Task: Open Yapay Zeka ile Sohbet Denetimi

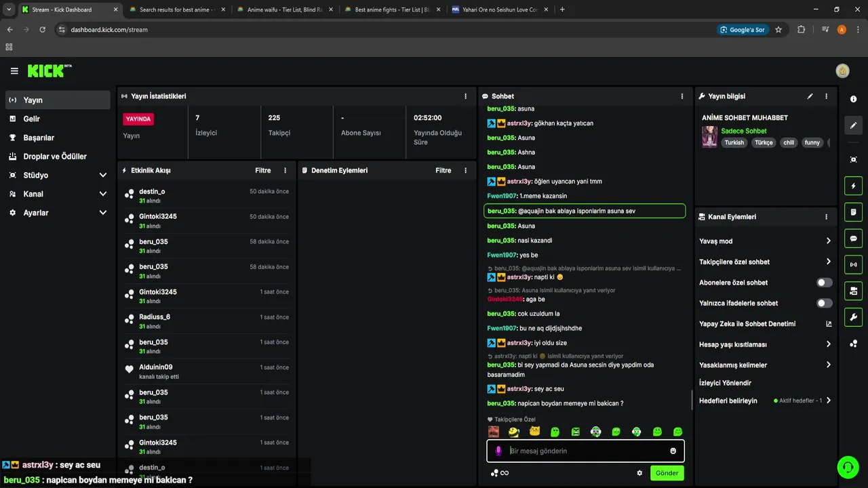Action: (x=766, y=324)
